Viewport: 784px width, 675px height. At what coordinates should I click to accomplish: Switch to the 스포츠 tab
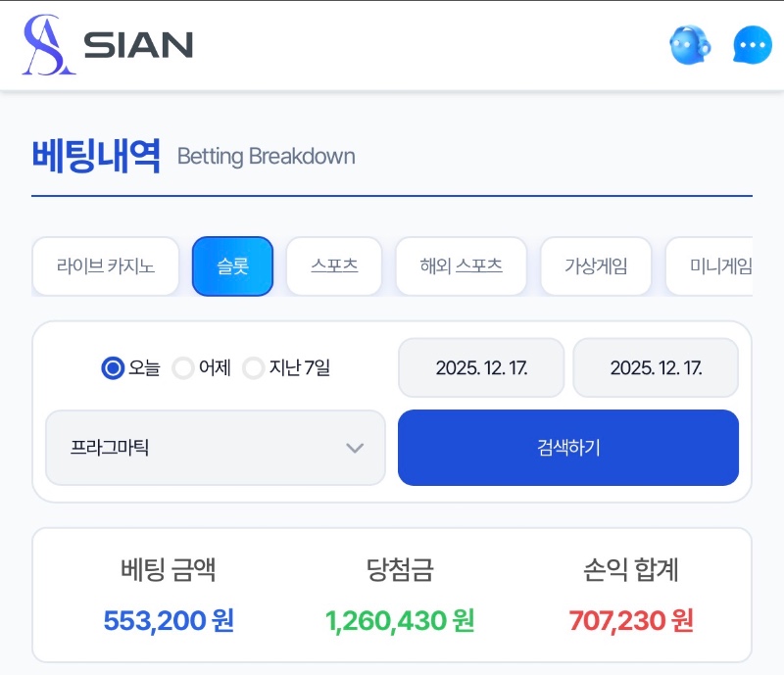pyautogui.click(x=334, y=266)
